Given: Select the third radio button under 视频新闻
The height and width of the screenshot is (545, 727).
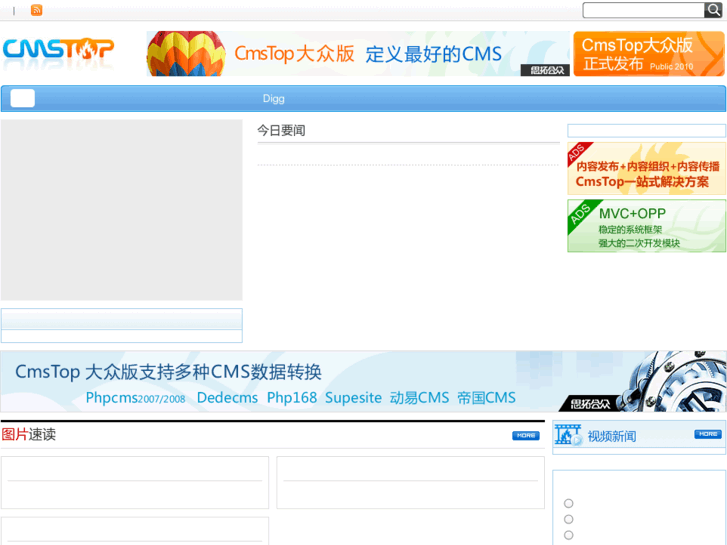Looking at the screenshot, I should point(568,535).
